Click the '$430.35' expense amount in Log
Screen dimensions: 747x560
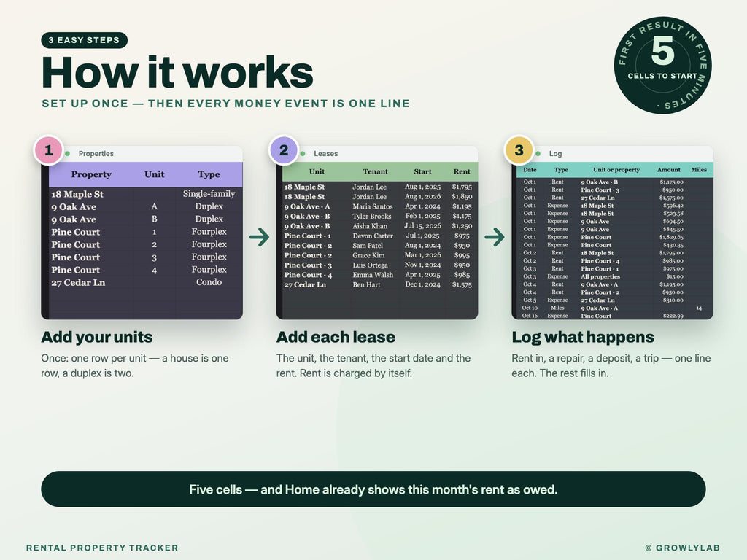pyautogui.click(x=673, y=245)
